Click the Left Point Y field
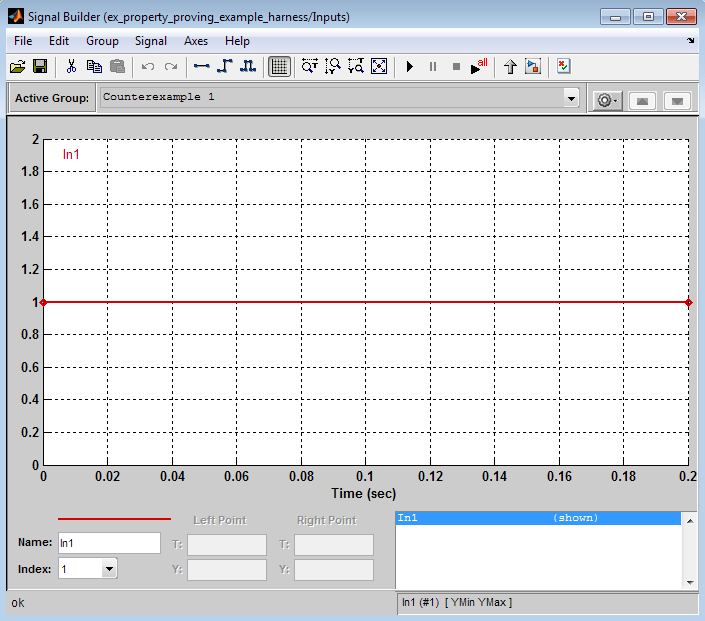705x621 pixels. point(227,570)
